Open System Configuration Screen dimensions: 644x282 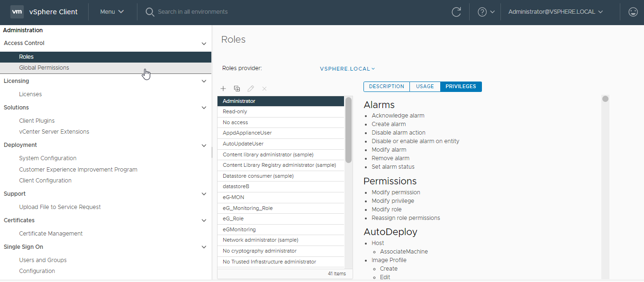pyautogui.click(x=47, y=158)
